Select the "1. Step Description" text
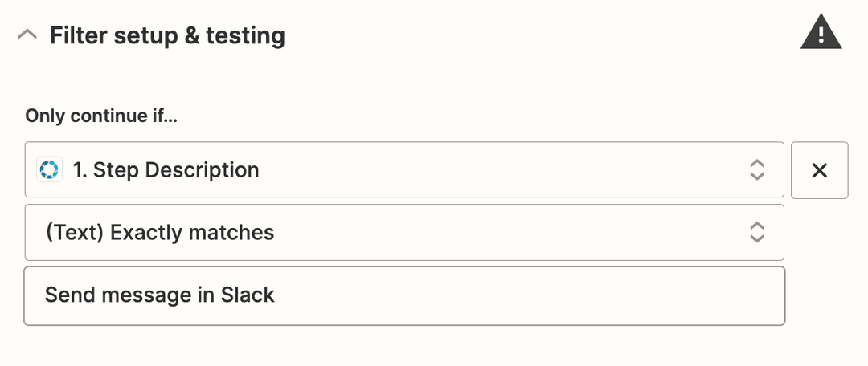868x366 pixels. [x=166, y=170]
